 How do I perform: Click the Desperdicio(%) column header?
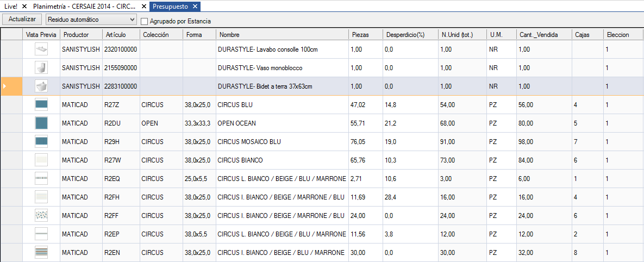410,34
